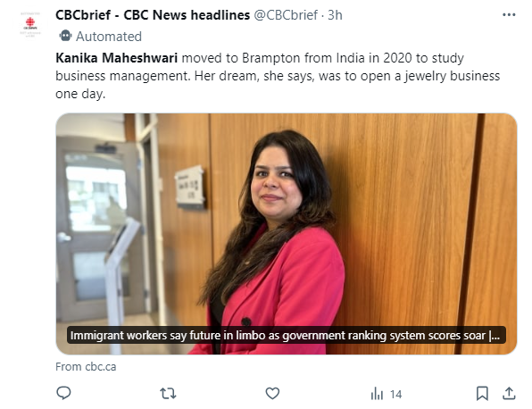Open the article preview image of woman
This screenshot has width=532, height=409.
point(286,234)
